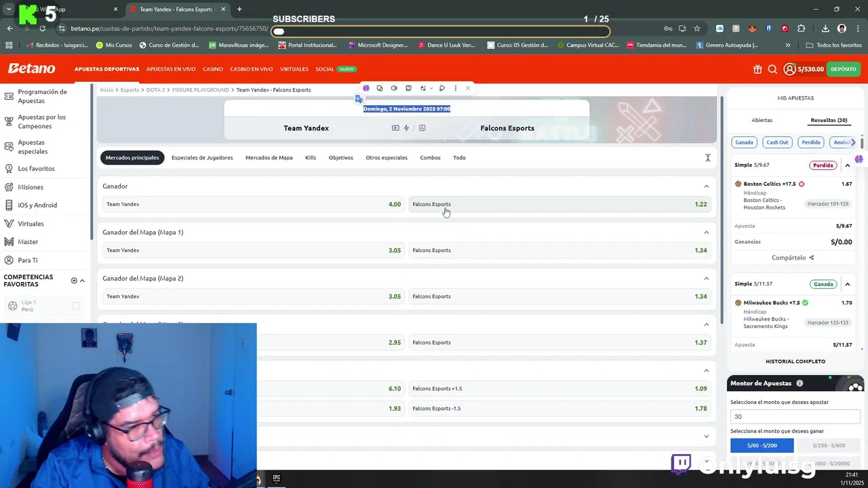Click the collapse-all markets icon

[x=707, y=158]
